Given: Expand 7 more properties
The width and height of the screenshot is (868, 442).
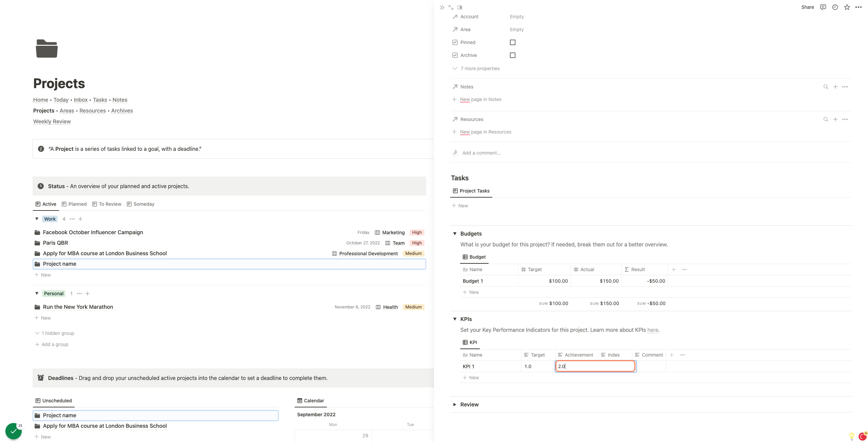Looking at the screenshot, I should pyautogui.click(x=476, y=68).
